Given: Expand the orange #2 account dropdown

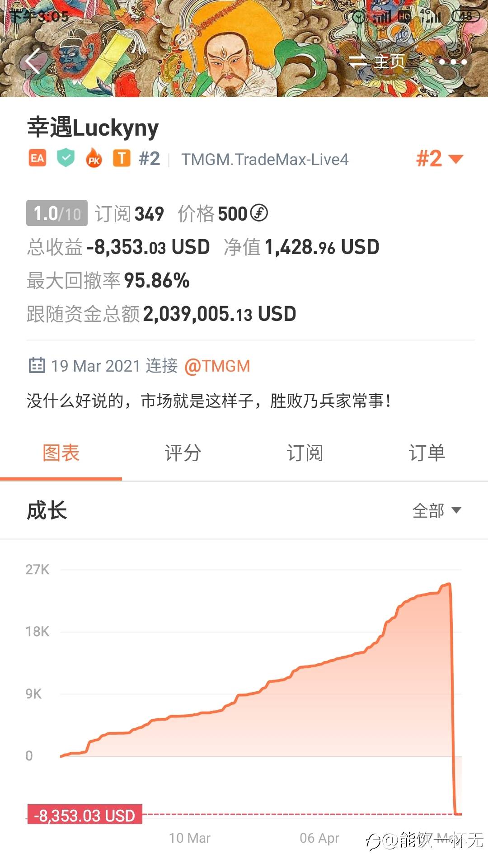Looking at the screenshot, I should coord(439,159).
